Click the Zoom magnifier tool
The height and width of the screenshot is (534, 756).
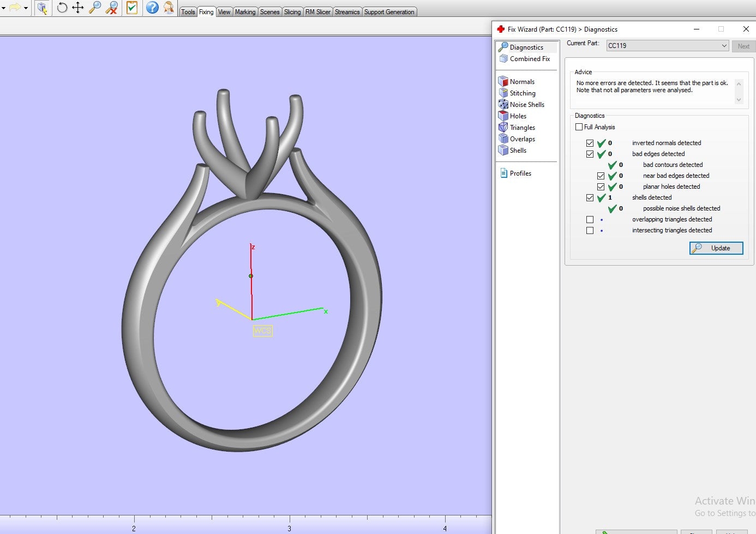pos(95,8)
